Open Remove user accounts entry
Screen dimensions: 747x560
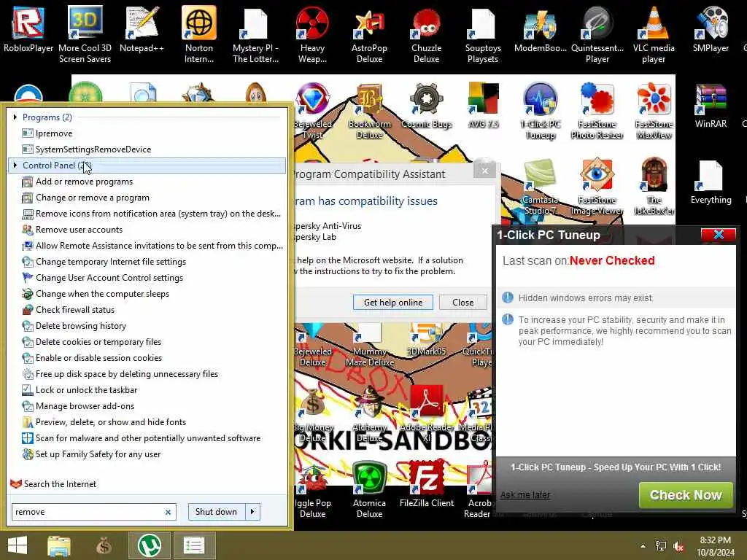pyautogui.click(x=79, y=230)
